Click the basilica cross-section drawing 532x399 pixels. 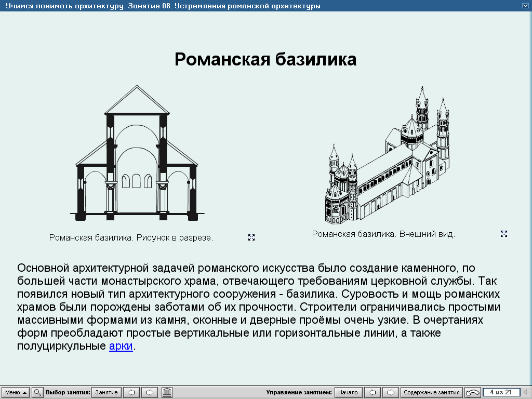click(137, 153)
